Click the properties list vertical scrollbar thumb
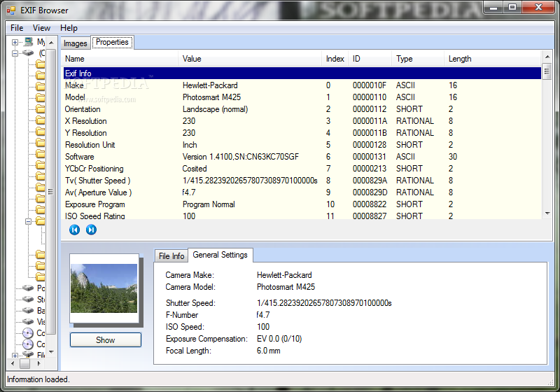The height and width of the screenshot is (392, 560). tap(547, 72)
